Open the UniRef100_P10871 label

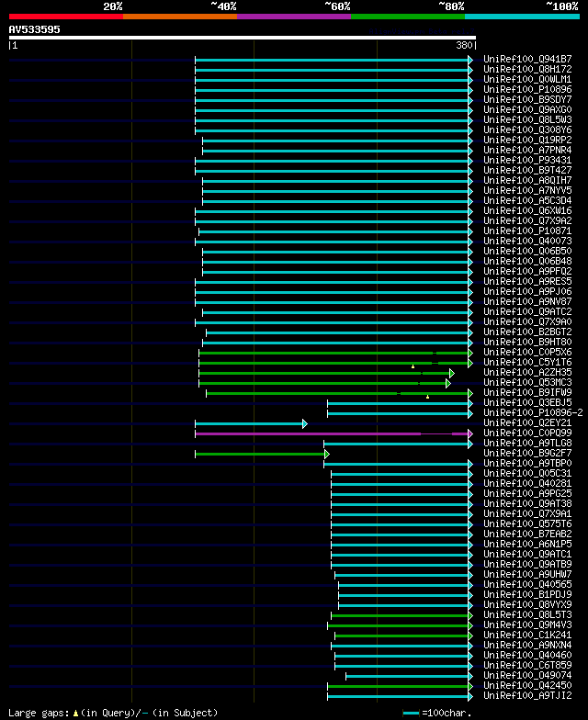[x=527, y=231]
